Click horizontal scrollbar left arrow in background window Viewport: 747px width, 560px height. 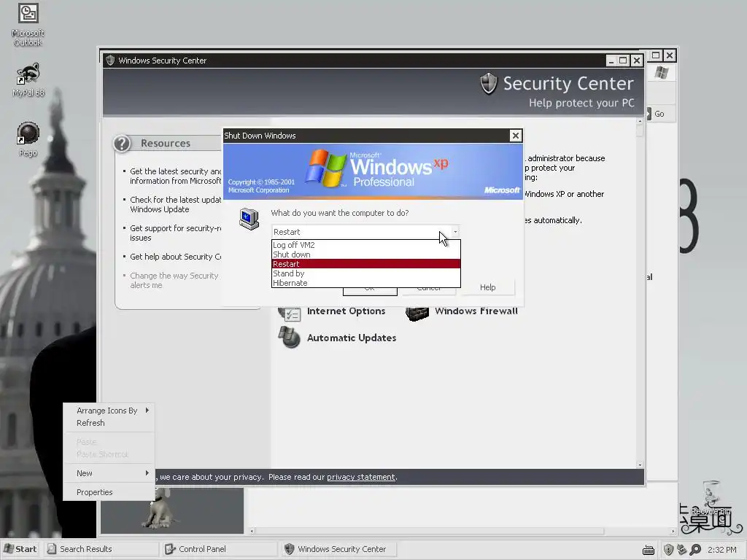point(252,531)
